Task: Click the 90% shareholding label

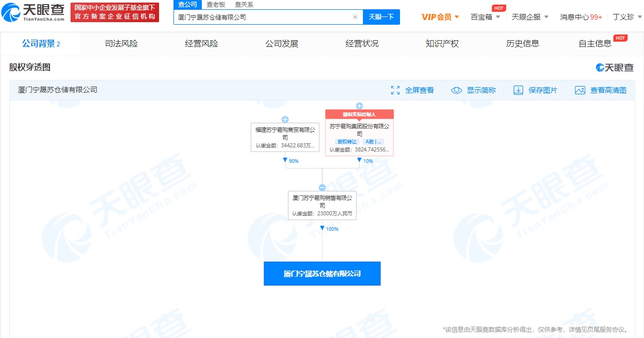Action: [x=293, y=161]
